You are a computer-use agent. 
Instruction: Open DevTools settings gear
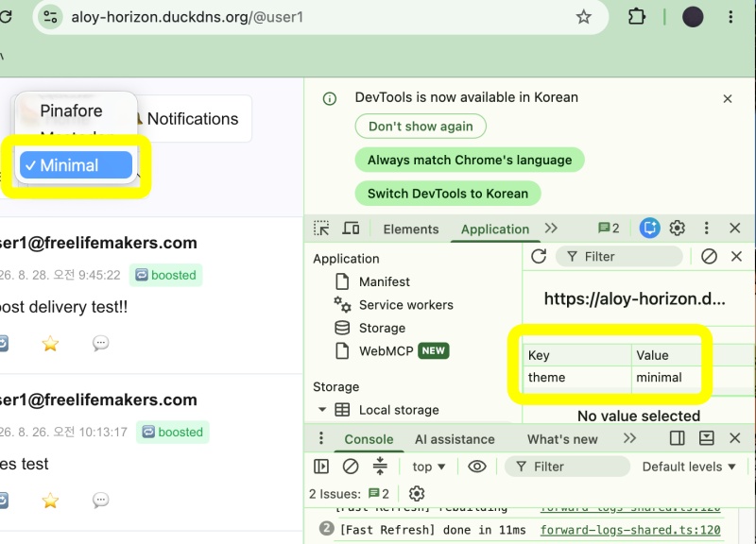677,228
